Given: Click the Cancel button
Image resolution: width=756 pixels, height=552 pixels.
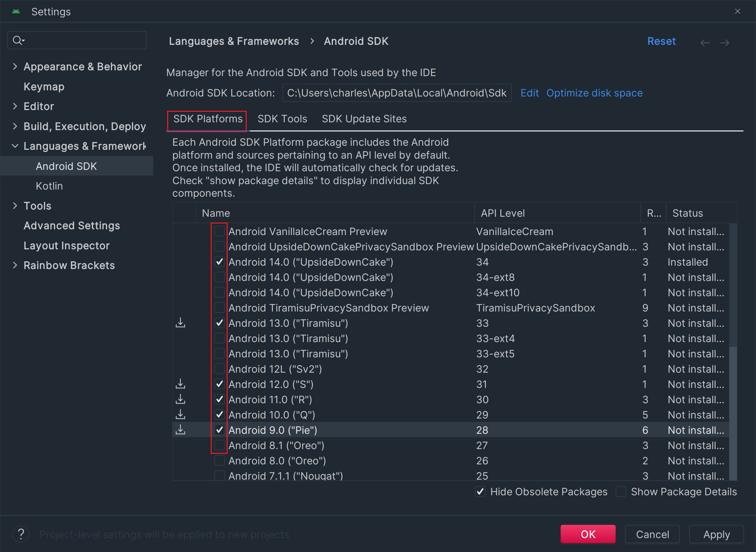Looking at the screenshot, I should [652, 534].
